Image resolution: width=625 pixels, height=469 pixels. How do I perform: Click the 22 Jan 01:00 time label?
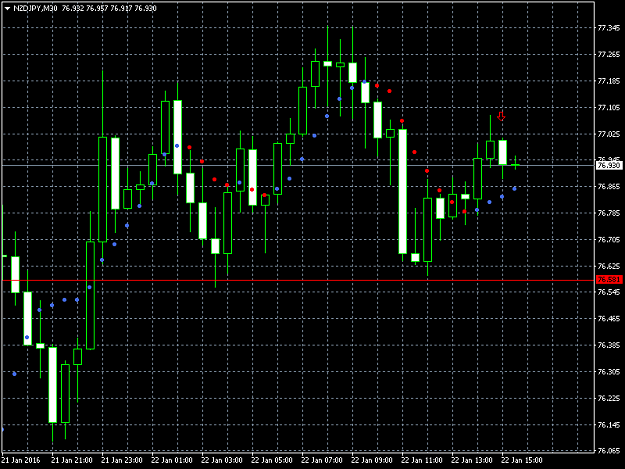tap(172, 460)
